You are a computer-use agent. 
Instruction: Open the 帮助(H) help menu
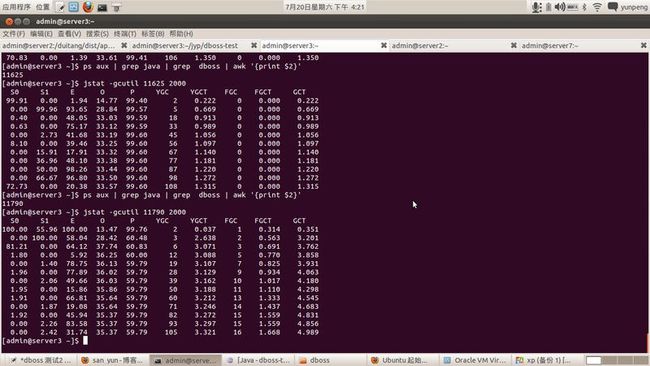181,34
